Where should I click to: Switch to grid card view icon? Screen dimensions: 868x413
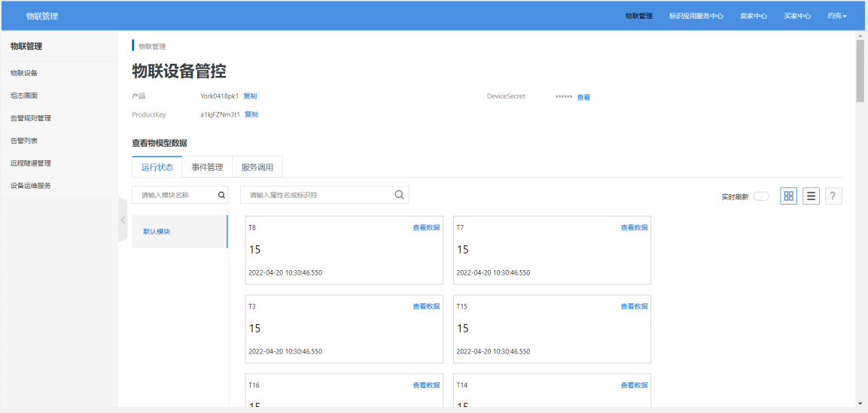point(788,196)
